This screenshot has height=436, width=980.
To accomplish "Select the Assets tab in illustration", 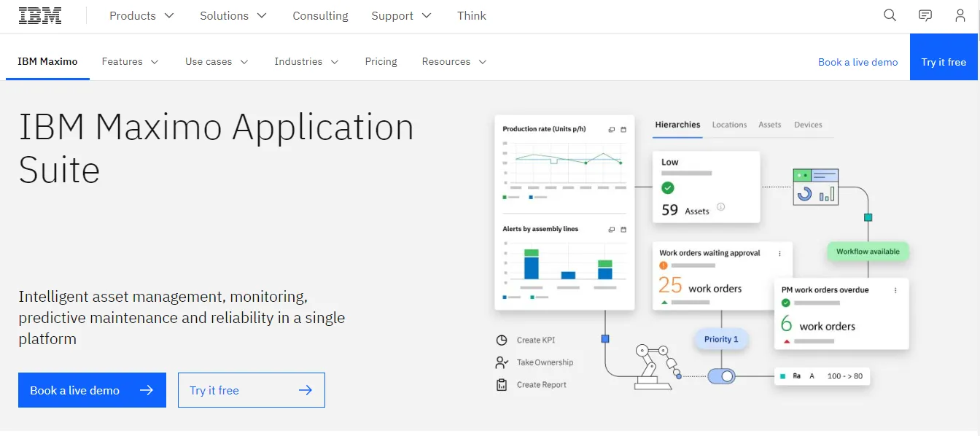I will [x=769, y=125].
